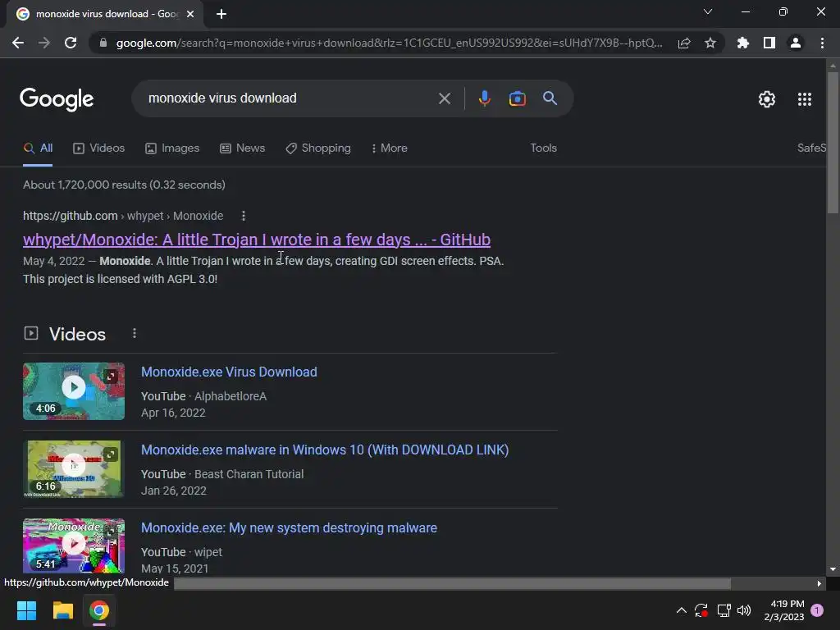840x630 pixels.
Task: Click the scroll right arrow
Action: click(819, 583)
